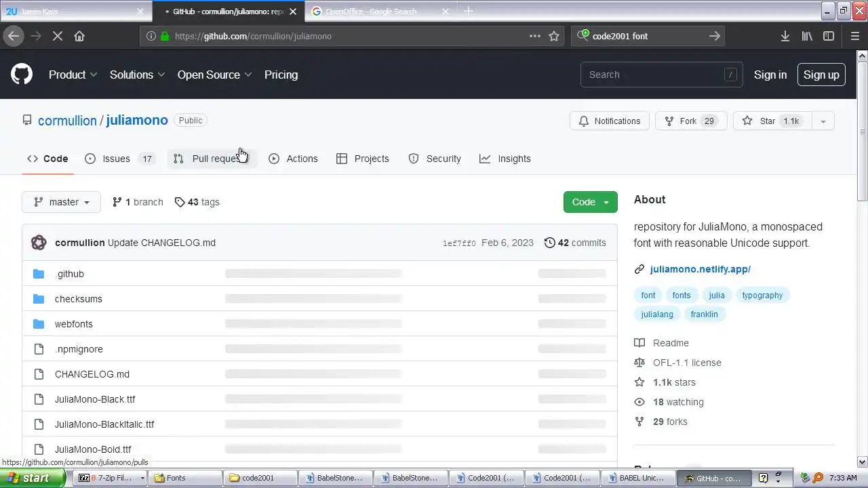The width and height of the screenshot is (868, 488).
Task: Click the Sign in link
Action: (770, 75)
